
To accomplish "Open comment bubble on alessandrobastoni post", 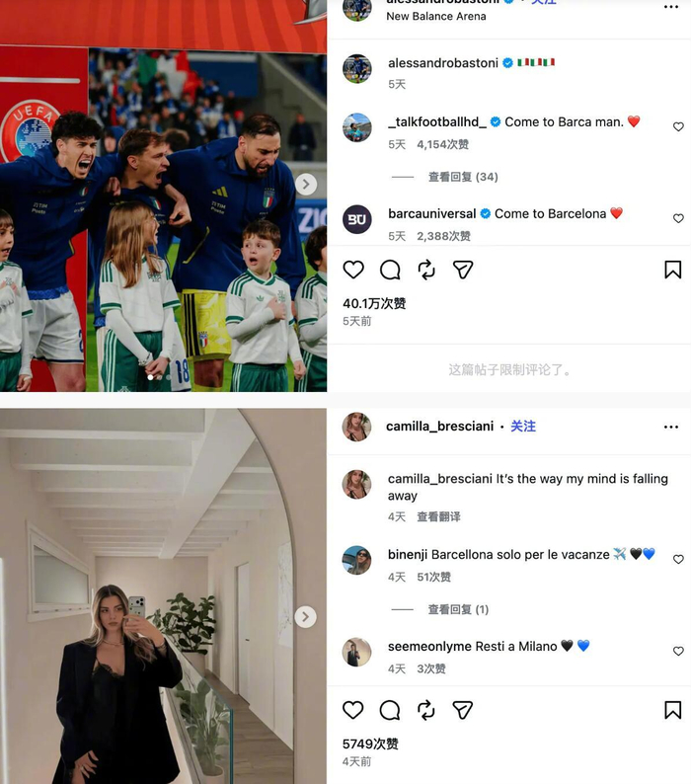I will point(390,270).
